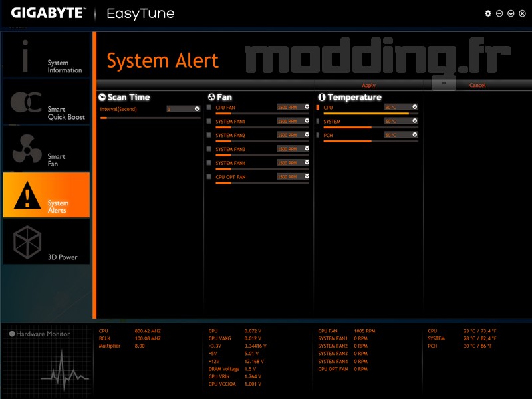Open SYSTEM FAN4 RPM dropdown

tap(293, 163)
